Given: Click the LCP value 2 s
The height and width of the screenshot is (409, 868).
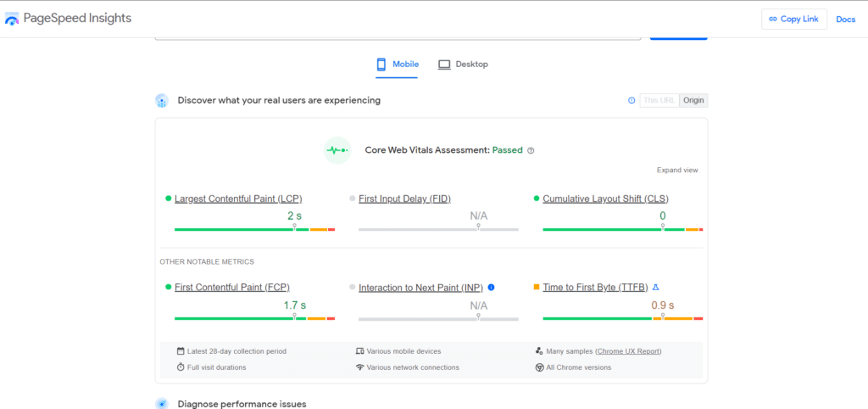Looking at the screenshot, I should pyautogui.click(x=294, y=216).
